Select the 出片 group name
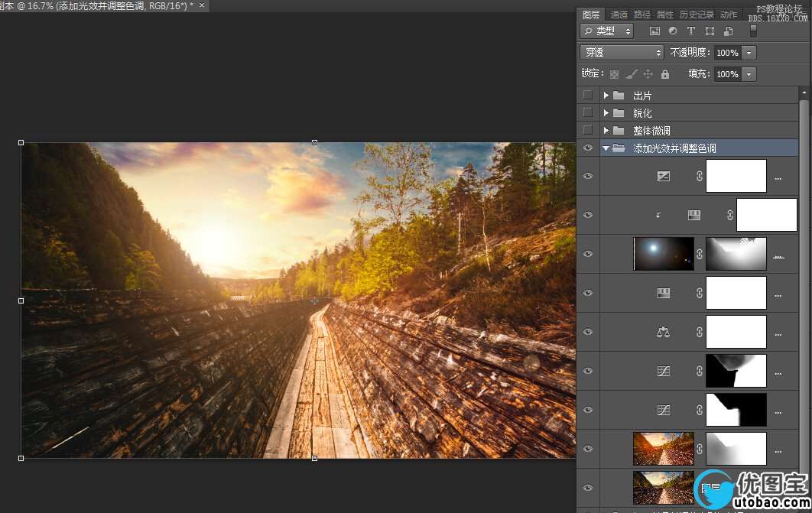This screenshot has width=812, height=513. click(x=642, y=96)
